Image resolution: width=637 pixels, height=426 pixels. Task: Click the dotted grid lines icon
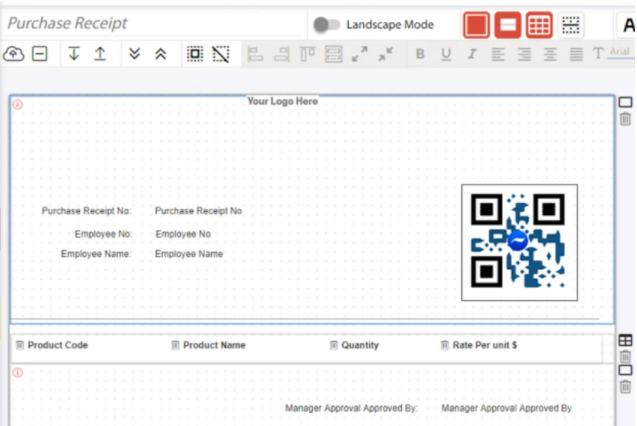pyautogui.click(x=570, y=25)
